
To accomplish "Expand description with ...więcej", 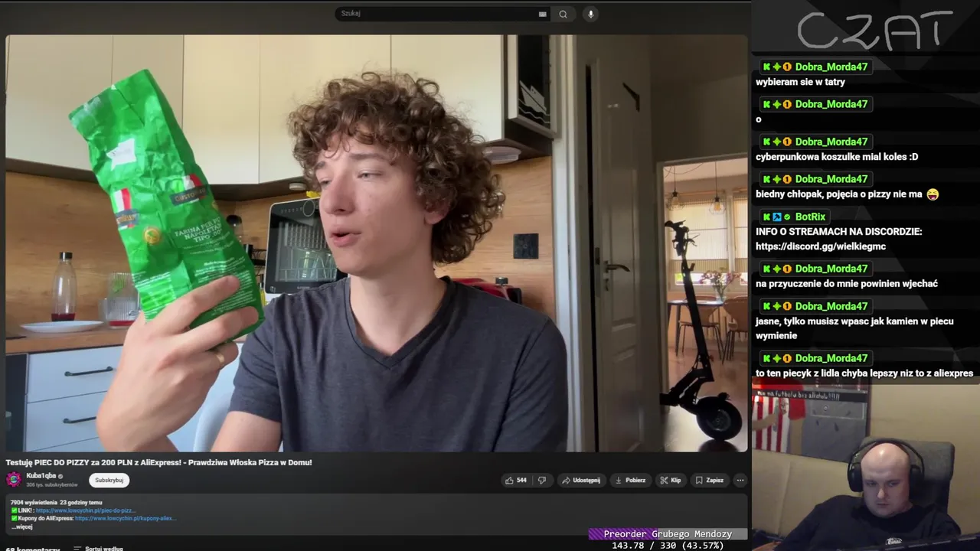I will 21,527.
